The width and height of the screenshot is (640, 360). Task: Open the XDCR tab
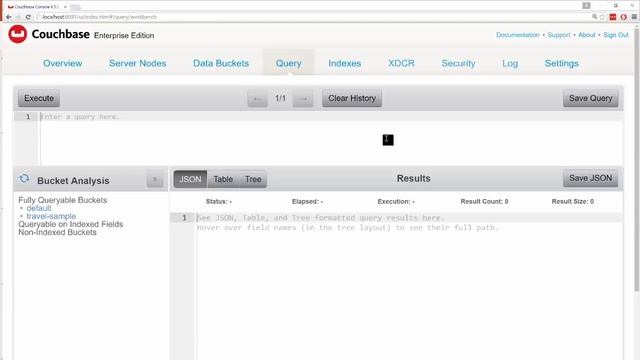[x=401, y=63]
